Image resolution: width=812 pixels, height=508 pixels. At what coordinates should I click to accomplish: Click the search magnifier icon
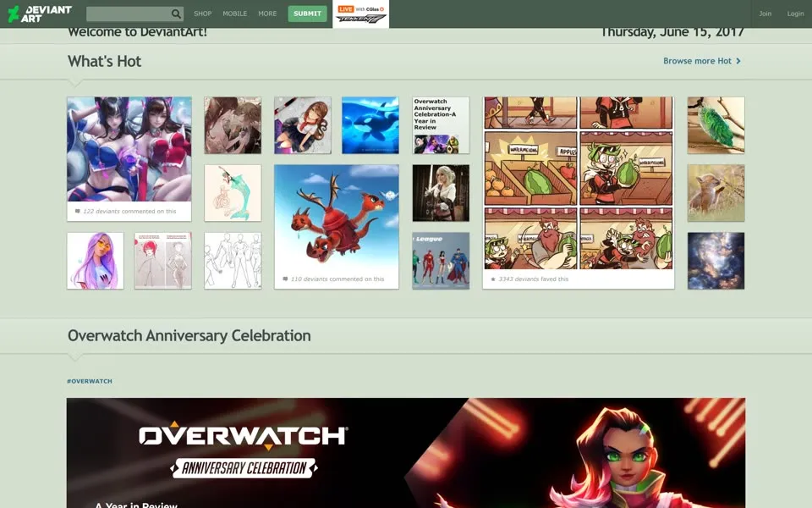(176, 14)
